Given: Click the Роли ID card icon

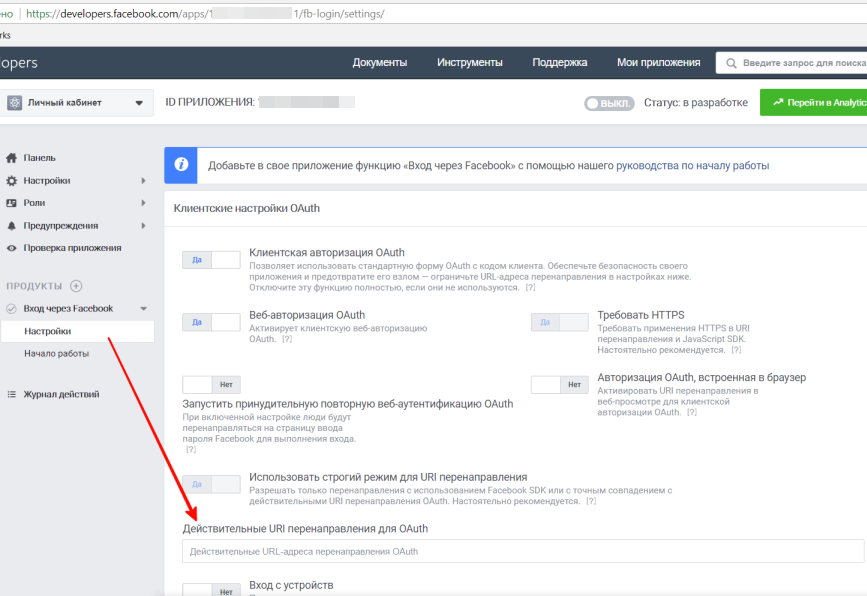Looking at the screenshot, I should pos(12,203).
